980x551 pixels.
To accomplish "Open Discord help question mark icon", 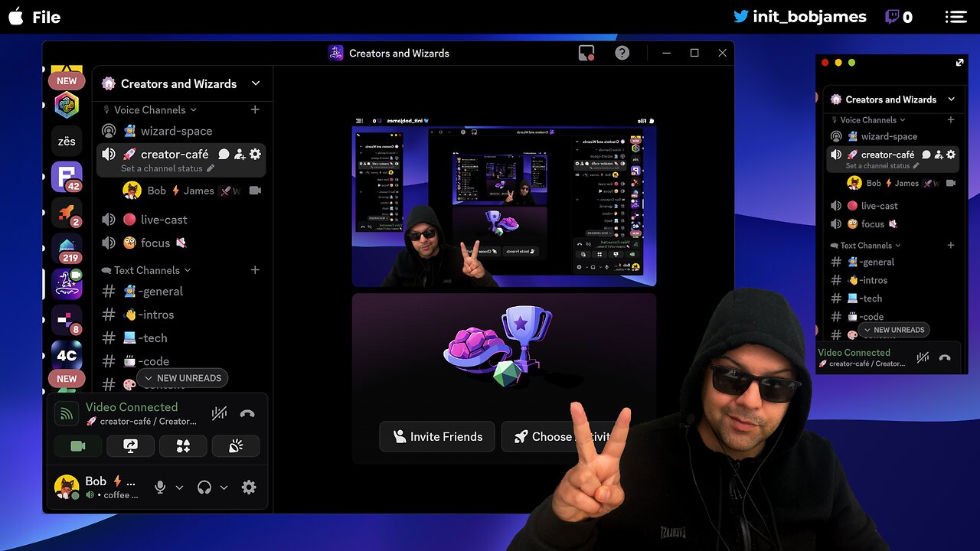I will click(x=622, y=53).
